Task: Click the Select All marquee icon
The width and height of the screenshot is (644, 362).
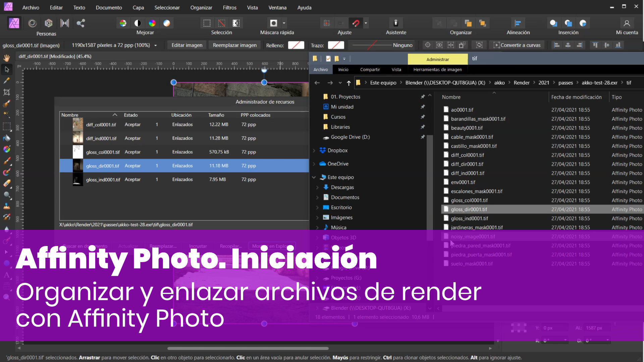Action: 207,23
